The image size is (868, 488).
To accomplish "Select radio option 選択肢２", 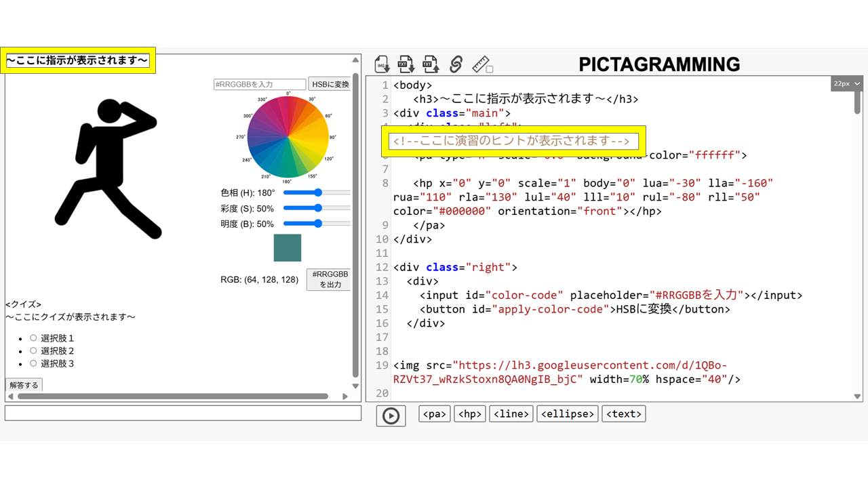I will pyautogui.click(x=33, y=351).
